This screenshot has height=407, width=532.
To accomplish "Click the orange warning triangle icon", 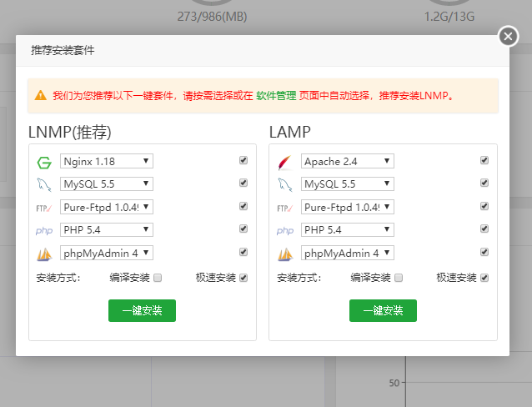I will [40, 95].
